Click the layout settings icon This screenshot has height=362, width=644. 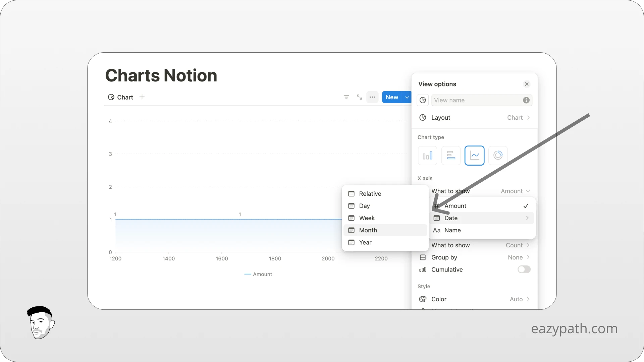[x=423, y=118]
